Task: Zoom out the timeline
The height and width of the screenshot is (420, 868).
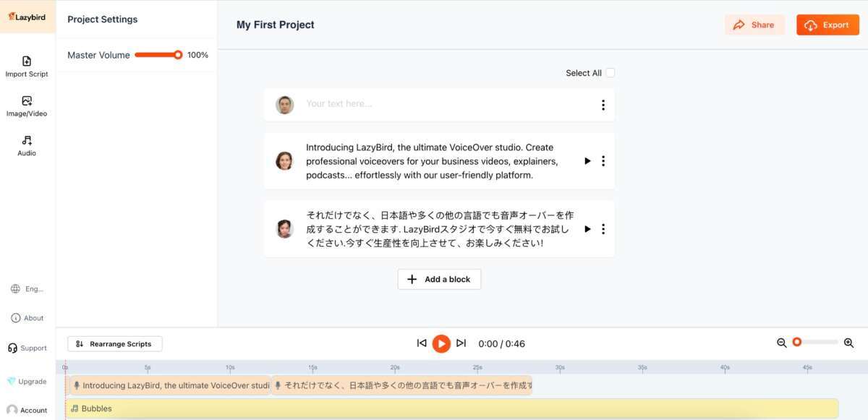Action: pyautogui.click(x=781, y=343)
